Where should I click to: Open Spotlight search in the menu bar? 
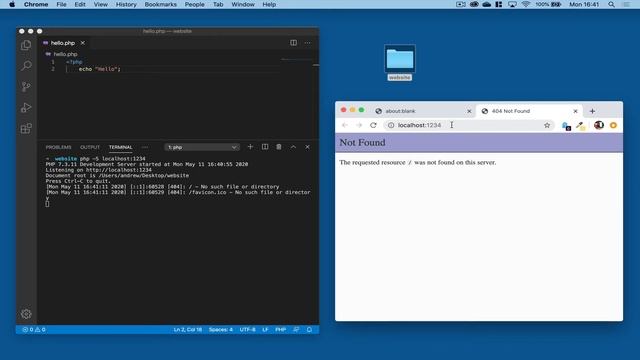tap(611, 4)
